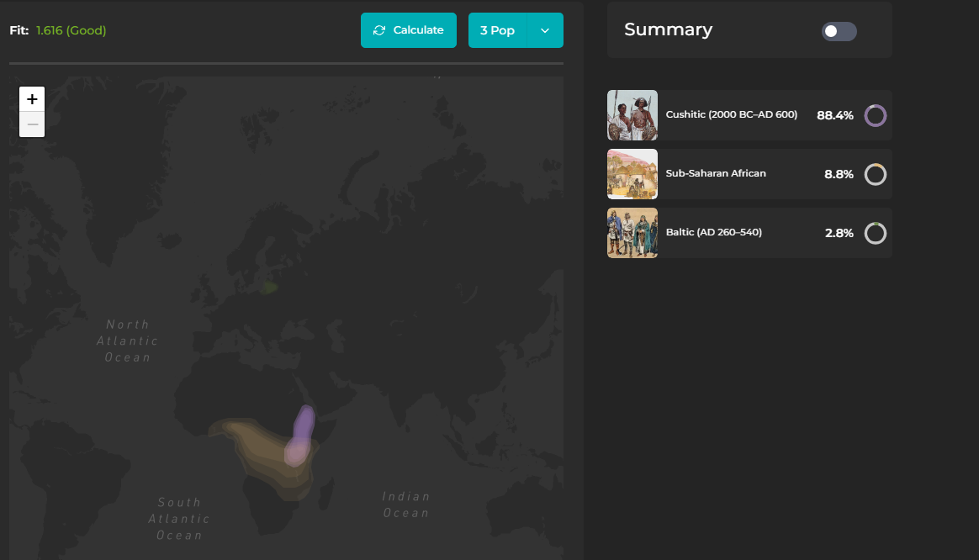
Task: Click the Sub-Saharan African percentage ring
Action: click(x=876, y=174)
